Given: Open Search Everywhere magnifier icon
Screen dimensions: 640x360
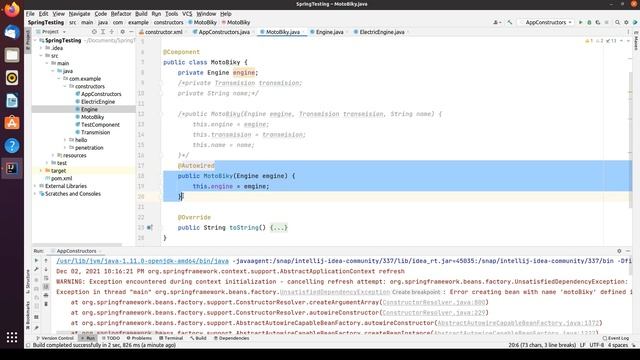Looking at the screenshot, I should click(617, 22).
